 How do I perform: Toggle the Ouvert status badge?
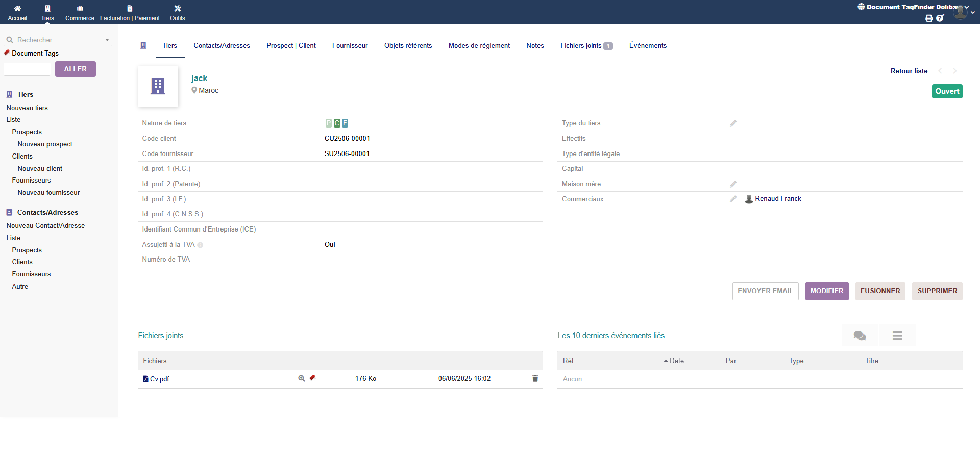pyautogui.click(x=947, y=91)
